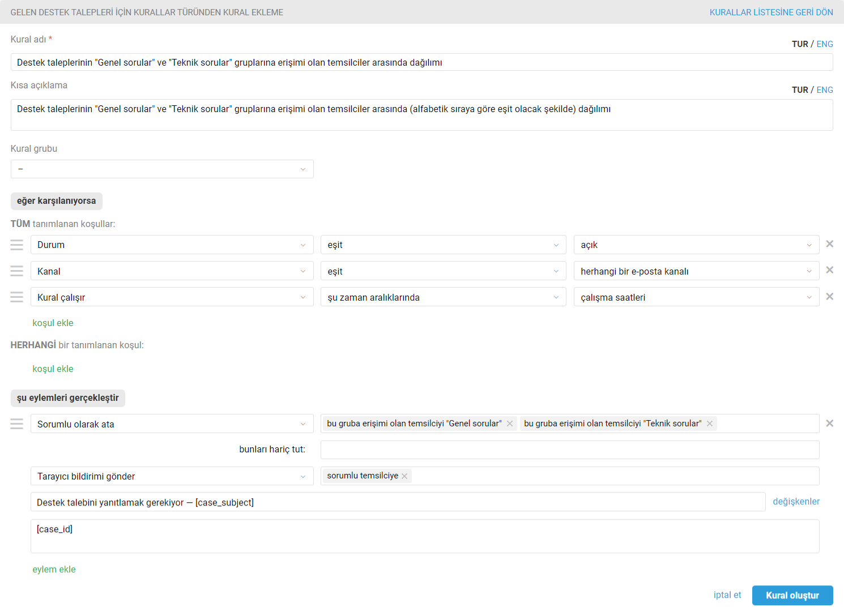
Task: Delete the Sorumlu olarak ata action
Action: pos(829,423)
